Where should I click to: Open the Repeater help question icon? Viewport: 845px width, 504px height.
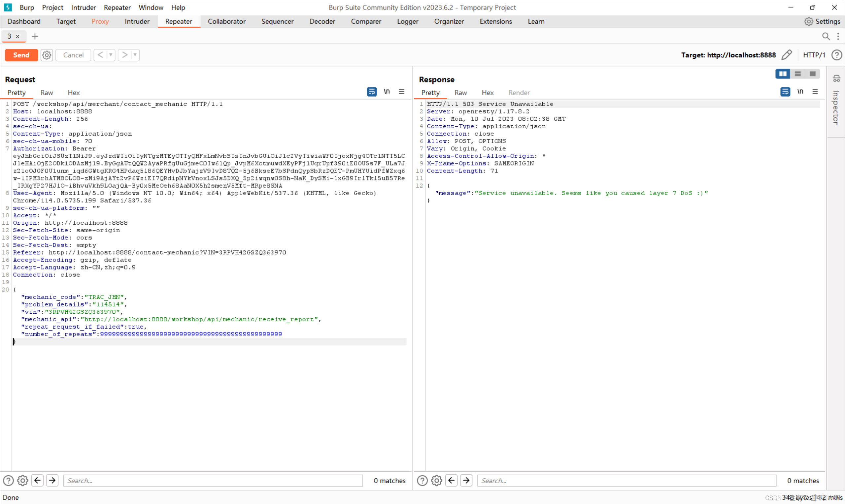(x=836, y=55)
